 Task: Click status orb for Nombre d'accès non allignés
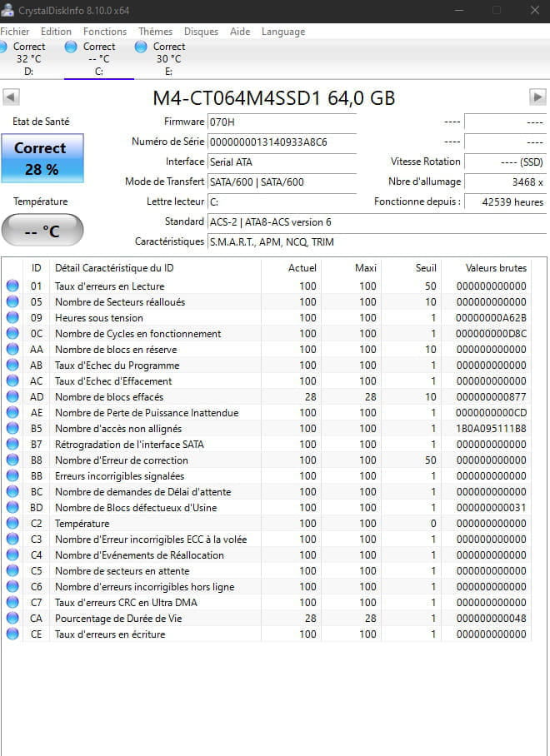[12, 428]
